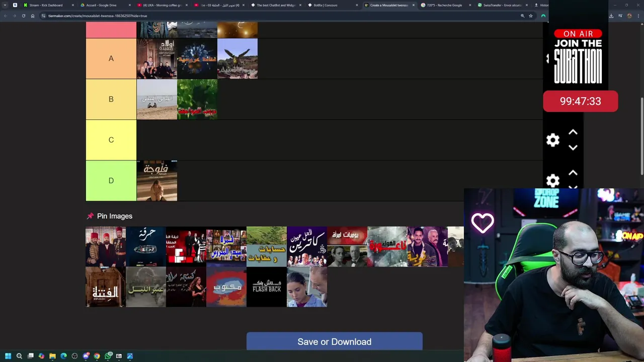Image resolution: width=644 pixels, height=362 pixels.
Task: Open the Chrome zoom magnifier icon
Action: click(522, 16)
